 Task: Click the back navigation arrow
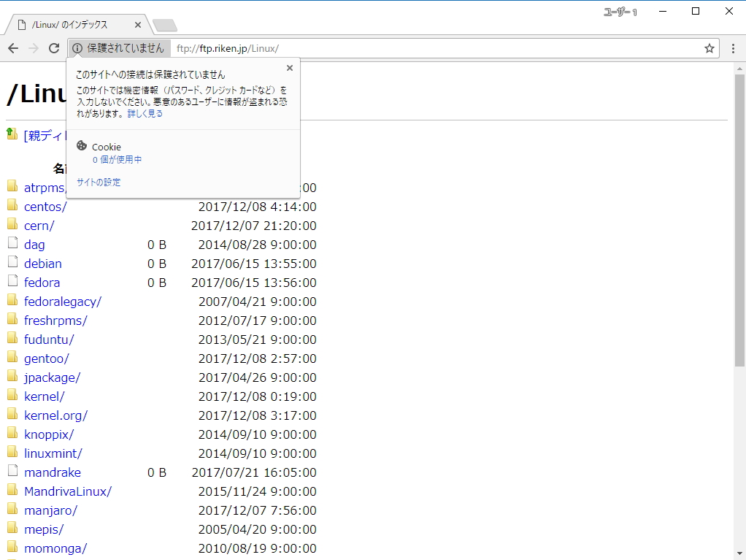coord(12,47)
